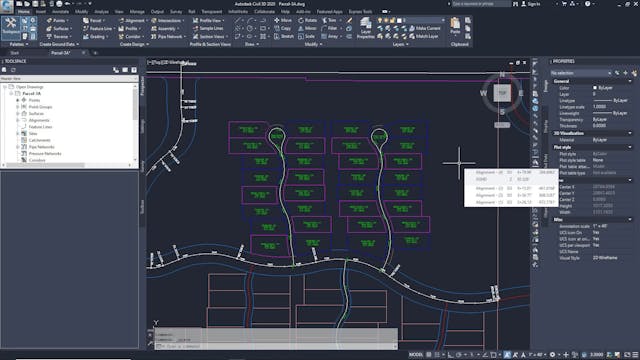Viewport: 640px width, 360px height.
Task: Toggle the layer lock icon
Action: pos(392,20)
